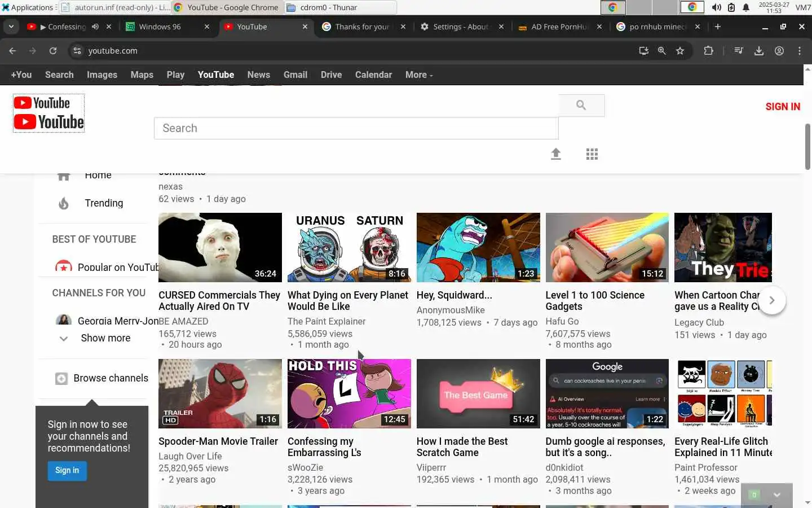This screenshot has width=812, height=508.
Task: Click the volume icon in system panel
Action: pos(716,7)
